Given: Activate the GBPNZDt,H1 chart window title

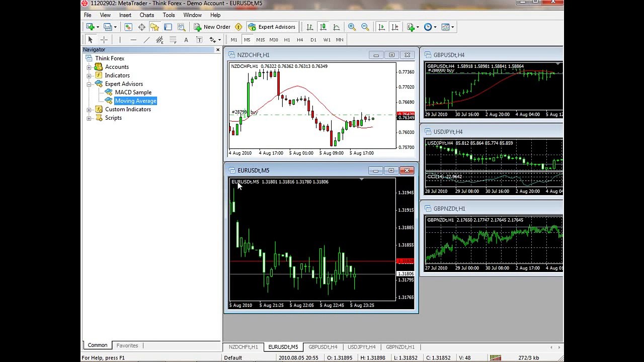Looking at the screenshot, I should (x=449, y=209).
